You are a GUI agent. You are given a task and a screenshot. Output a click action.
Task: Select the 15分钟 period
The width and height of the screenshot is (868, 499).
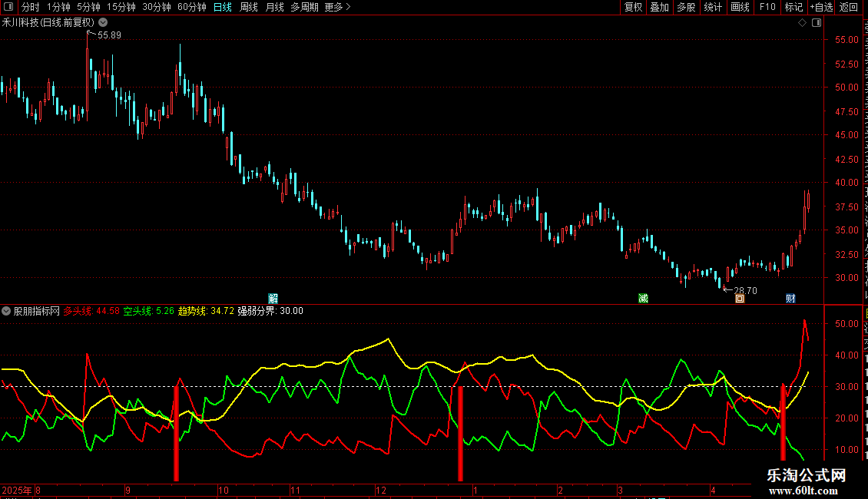[x=121, y=7]
